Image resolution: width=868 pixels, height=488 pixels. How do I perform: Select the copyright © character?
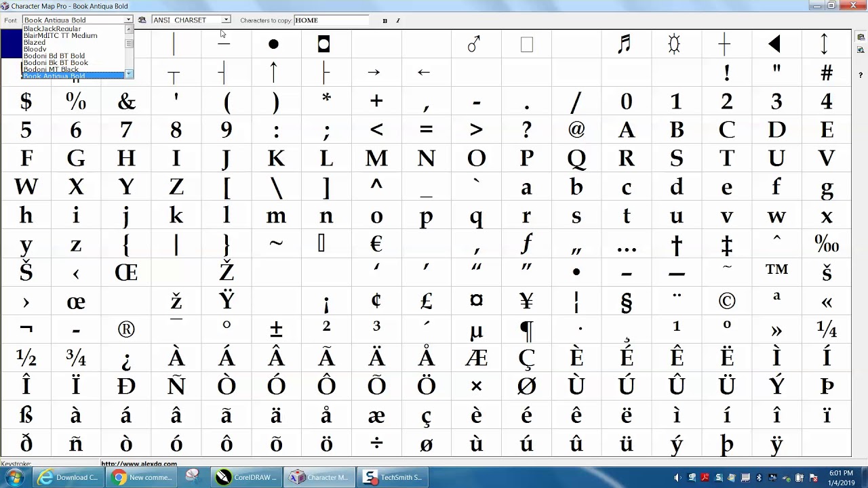726,301
